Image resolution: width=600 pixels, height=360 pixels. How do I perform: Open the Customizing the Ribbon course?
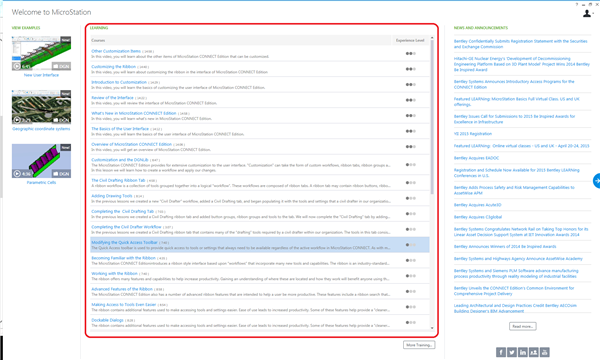tap(113, 67)
